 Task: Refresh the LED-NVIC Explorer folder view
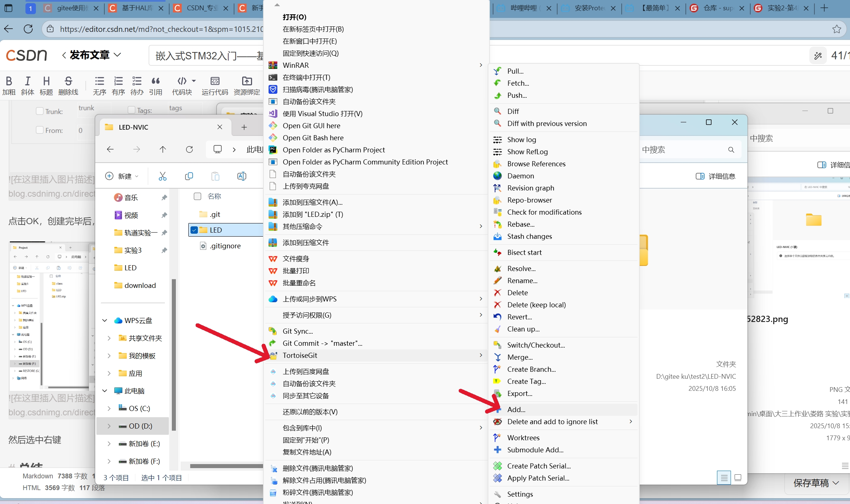coord(189,149)
